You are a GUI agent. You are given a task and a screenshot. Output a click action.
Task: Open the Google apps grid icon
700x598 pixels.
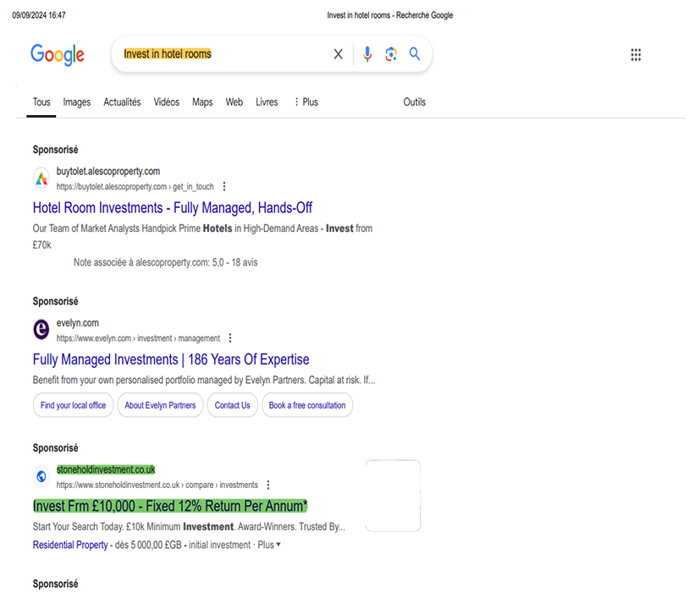click(636, 55)
